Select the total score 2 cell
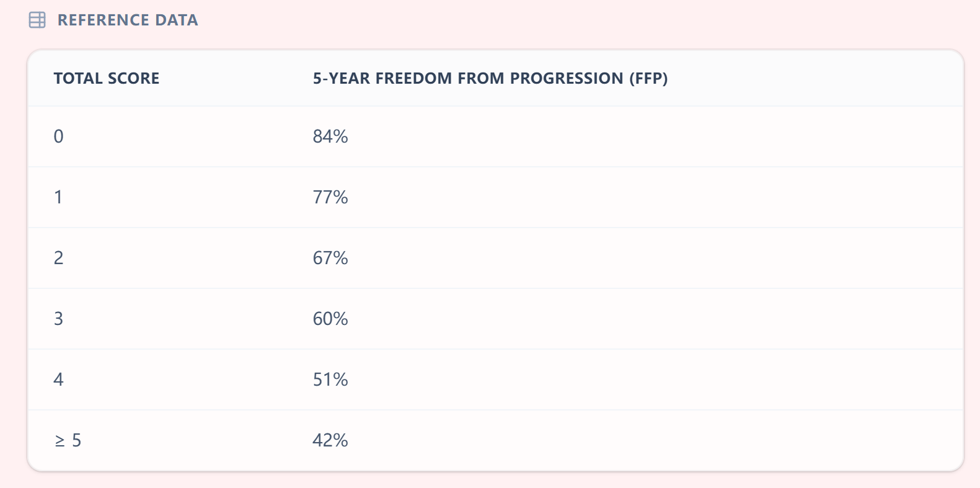980x488 pixels. coord(58,258)
